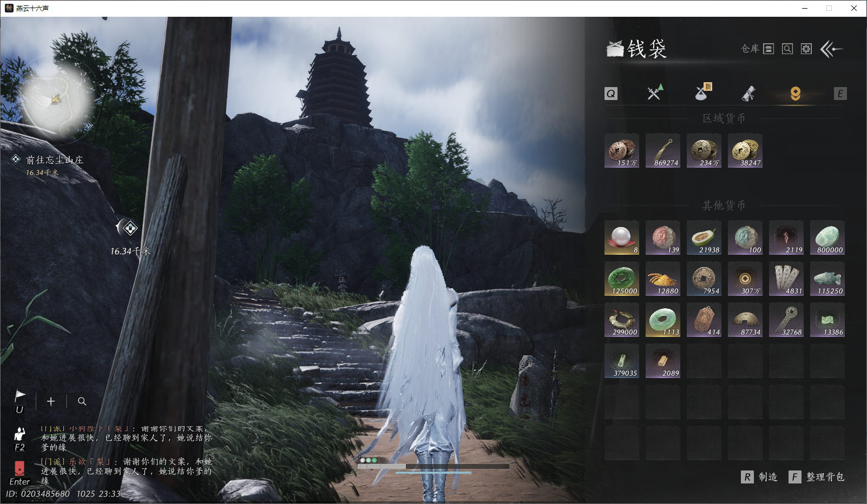
Task: Select the pearl item with count 8
Action: (622, 237)
